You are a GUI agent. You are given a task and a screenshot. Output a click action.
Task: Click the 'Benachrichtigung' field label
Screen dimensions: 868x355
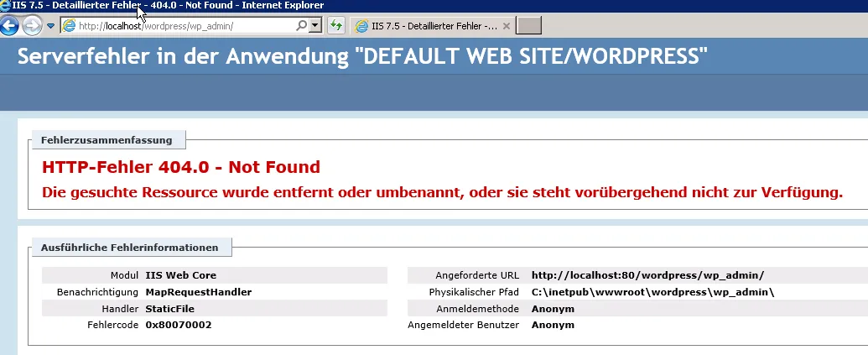(x=97, y=292)
